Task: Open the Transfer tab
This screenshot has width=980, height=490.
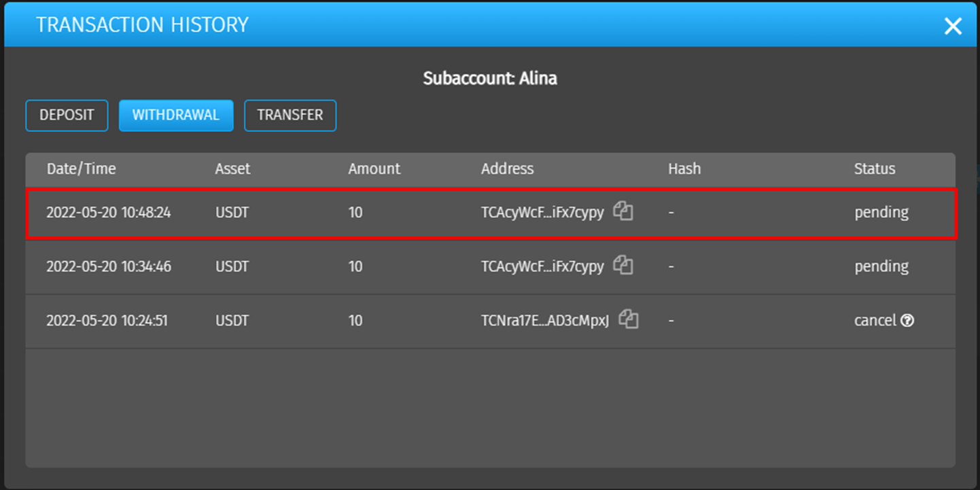Action: (290, 116)
